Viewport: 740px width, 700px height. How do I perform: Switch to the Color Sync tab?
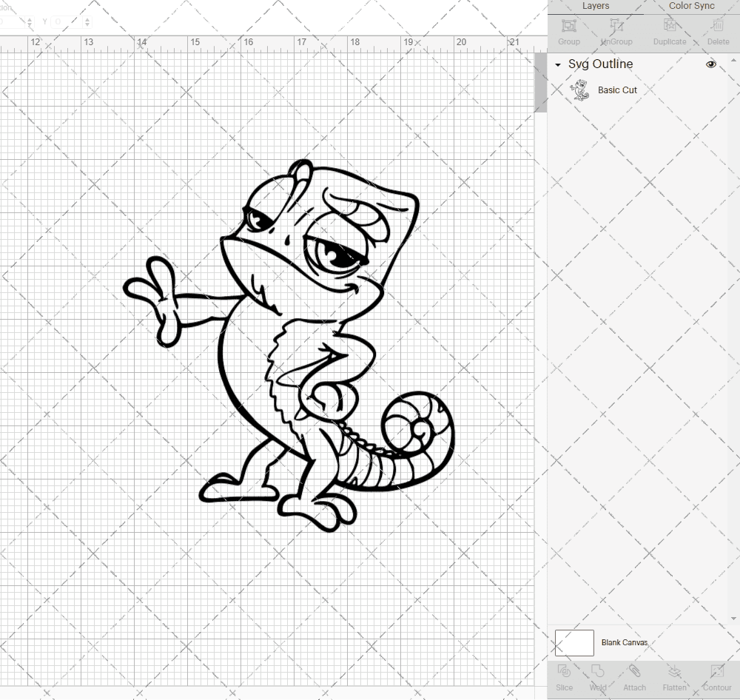[691, 6]
